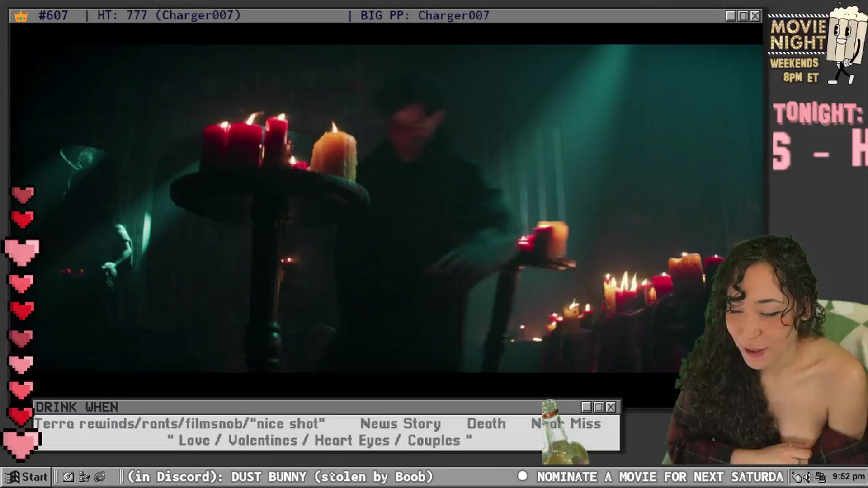
Task: Select the "Terra rewinds/rants/filmsnob" drink rule
Action: coord(179,424)
